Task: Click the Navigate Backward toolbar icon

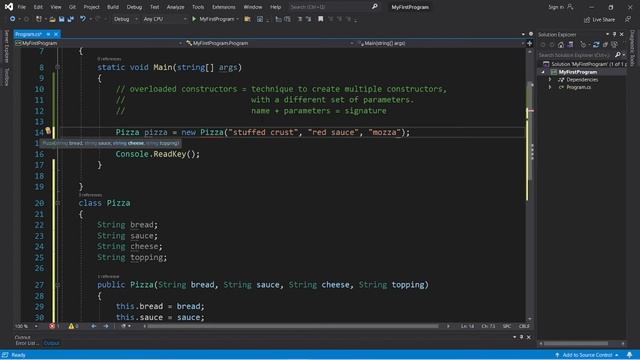Action: 12,19
